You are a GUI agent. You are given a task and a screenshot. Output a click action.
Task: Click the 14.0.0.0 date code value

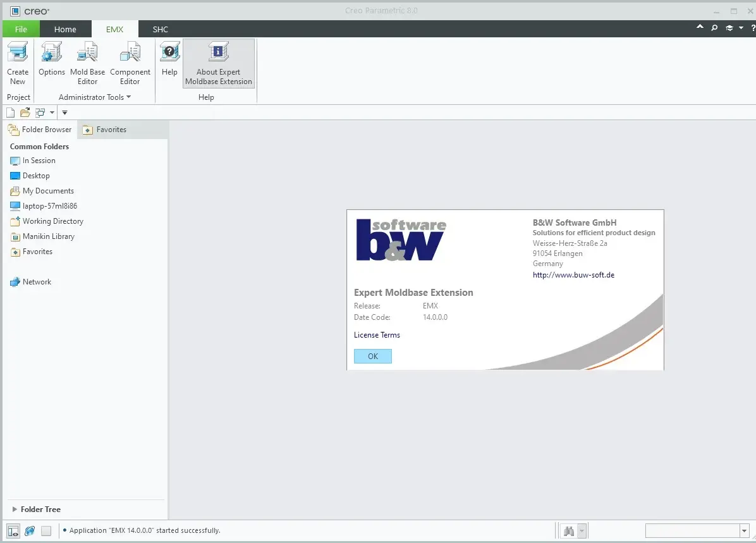pyautogui.click(x=435, y=317)
